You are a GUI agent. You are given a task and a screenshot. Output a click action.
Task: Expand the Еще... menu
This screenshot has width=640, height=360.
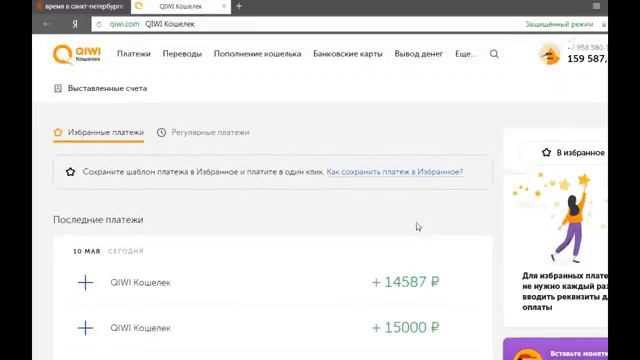click(465, 54)
